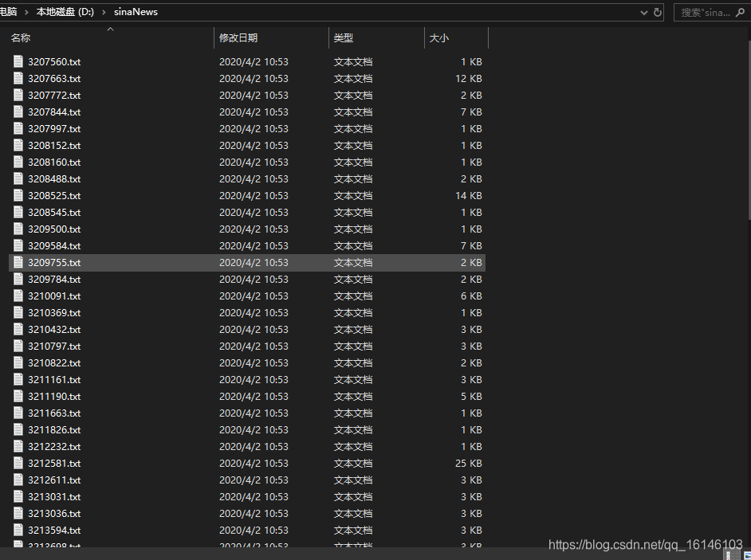Click the file icon of 3207997.txt
751x560 pixels.
pyautogui.click(x=18, y=128)
